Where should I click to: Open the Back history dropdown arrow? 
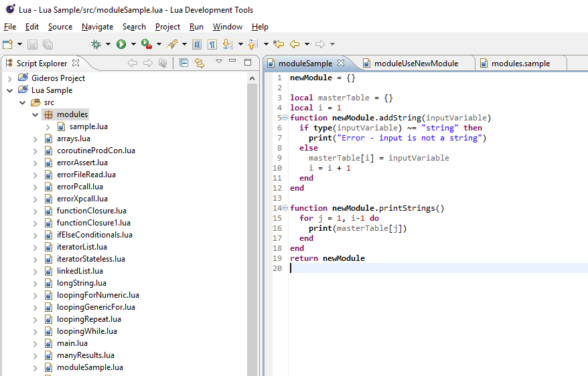click(307, 44)
